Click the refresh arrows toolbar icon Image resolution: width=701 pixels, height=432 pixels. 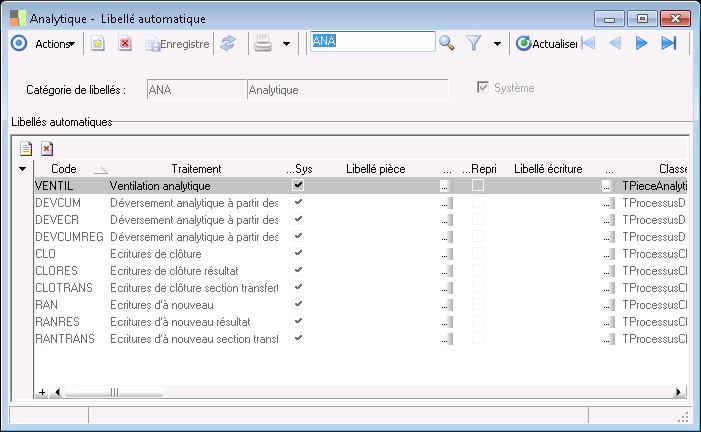(x=228, y=43)
